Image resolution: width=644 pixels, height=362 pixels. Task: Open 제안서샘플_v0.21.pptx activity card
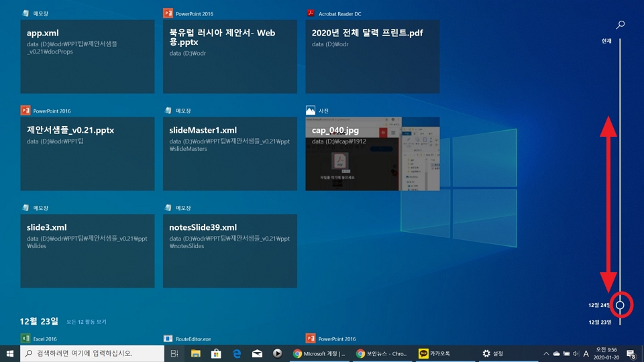pos(87,154)
